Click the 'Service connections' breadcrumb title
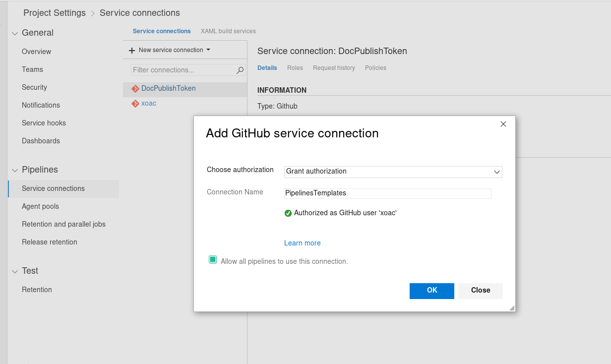Image resolution: width=611 pixels, height=364 pixels. [140, 13]
